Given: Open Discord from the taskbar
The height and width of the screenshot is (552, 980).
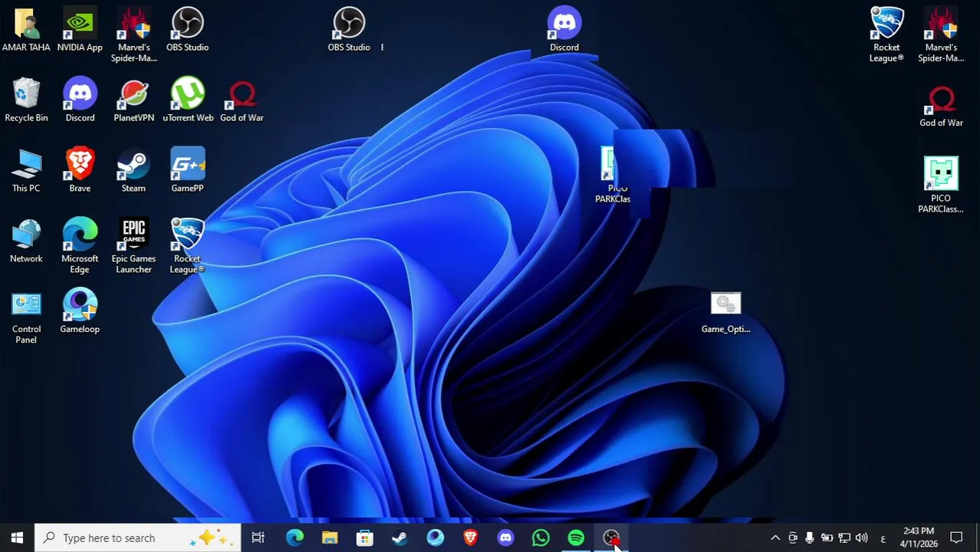Looking at the screenshot, I should point(505,538).
